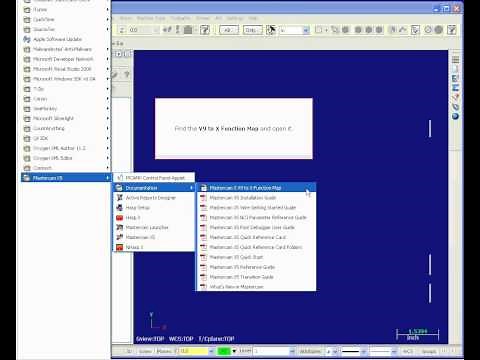Open the selection method dropdown in toolbar
The image size is (480, 360).
coord(306,30)
